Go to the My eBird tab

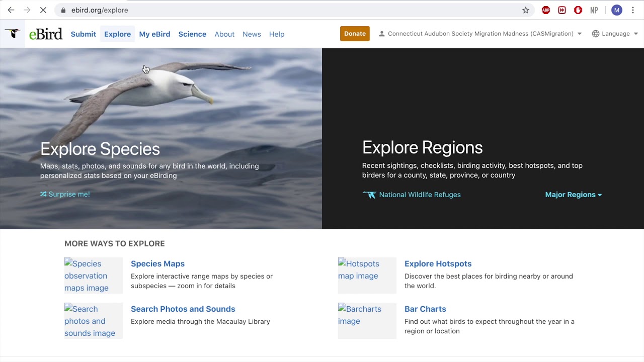(x=154, y=34)
